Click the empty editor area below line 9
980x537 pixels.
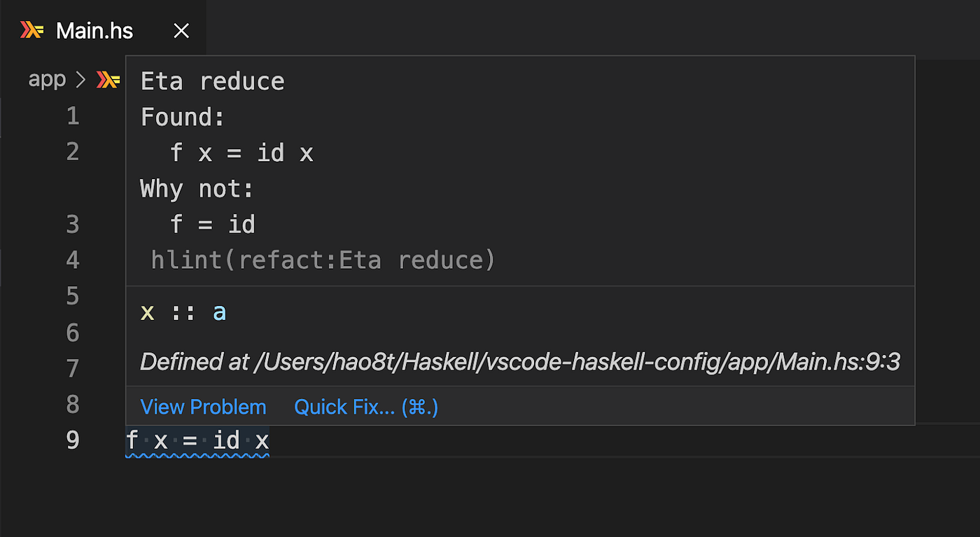tap(490, 497)
